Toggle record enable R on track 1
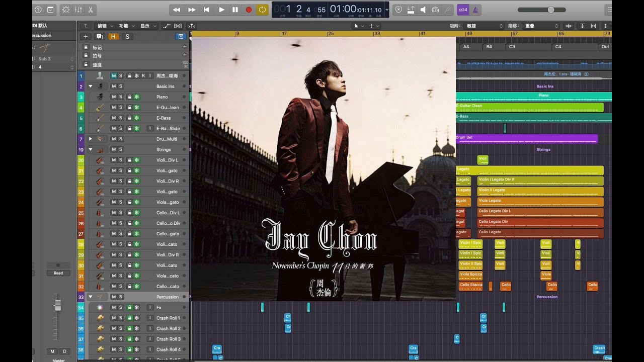Screen dimensions: 644x362 pyautogui.click(x=143, y=75)
